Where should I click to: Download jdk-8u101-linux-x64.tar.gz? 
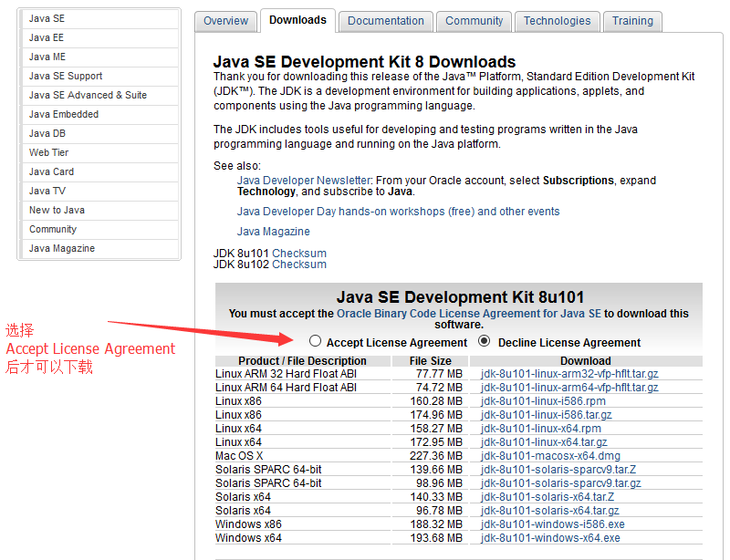click(544, 442)
